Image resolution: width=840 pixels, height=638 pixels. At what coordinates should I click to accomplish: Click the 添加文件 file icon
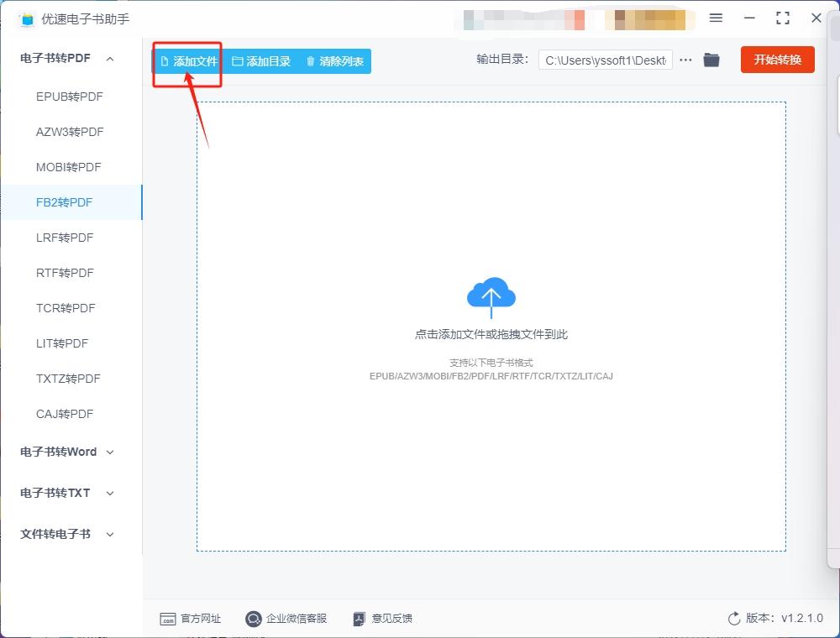[x=165, y=60]
